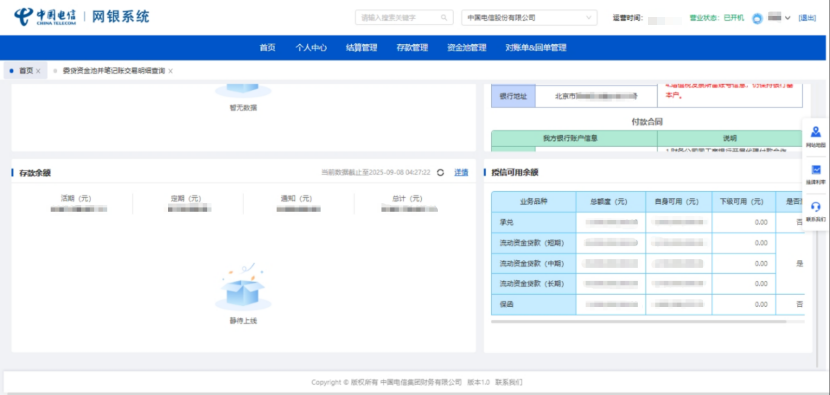This screenshot has width=830, height=395.
Task: Click the 通知（元） balance label
Action: pos(296,199)
